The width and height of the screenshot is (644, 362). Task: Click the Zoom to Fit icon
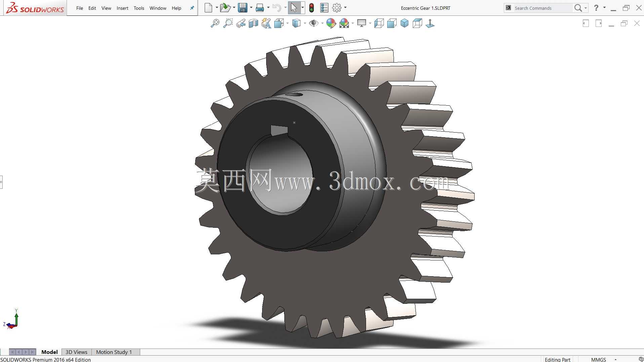[215, 23]
